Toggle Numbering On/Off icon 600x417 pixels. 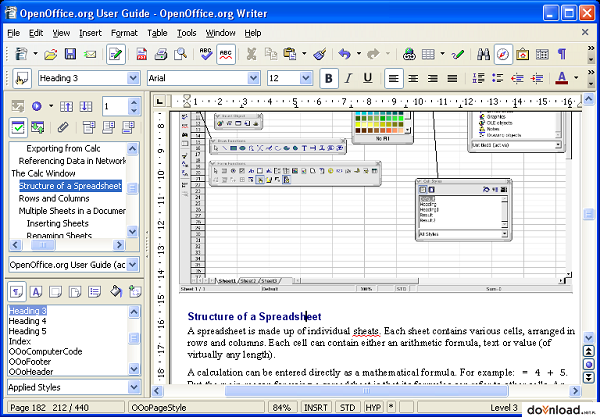[478, 78]
